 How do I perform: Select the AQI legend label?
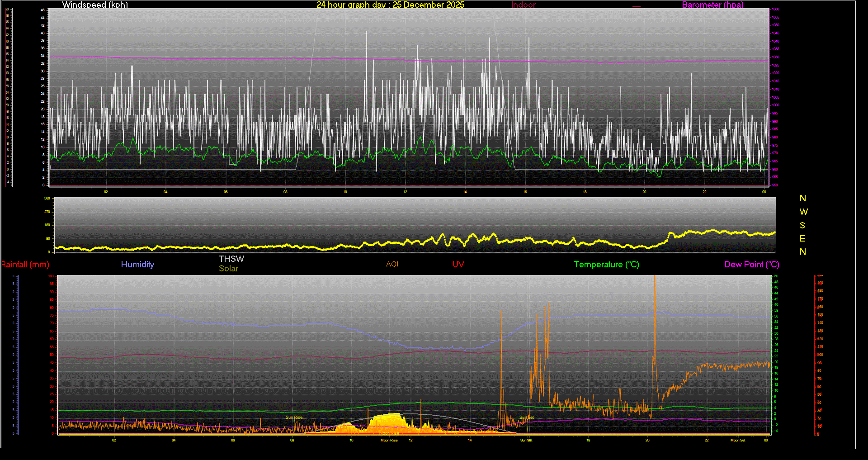point(392,264)
